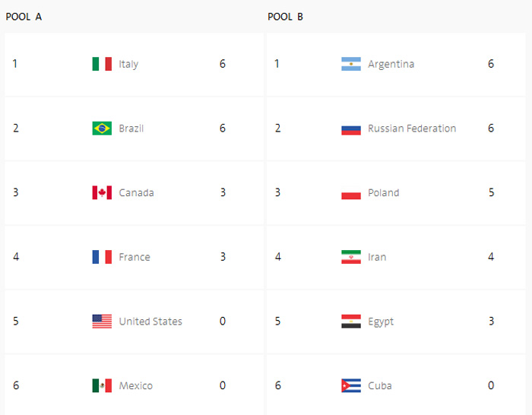
Task: Click the Cuba flag icon
Action: tap(350, 385)
